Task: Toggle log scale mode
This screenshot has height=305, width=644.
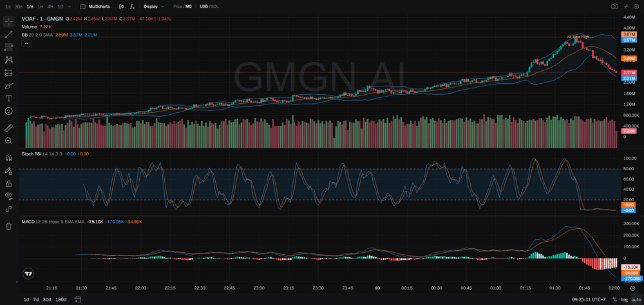Action: pyautogui.click(x=624, y=299)
